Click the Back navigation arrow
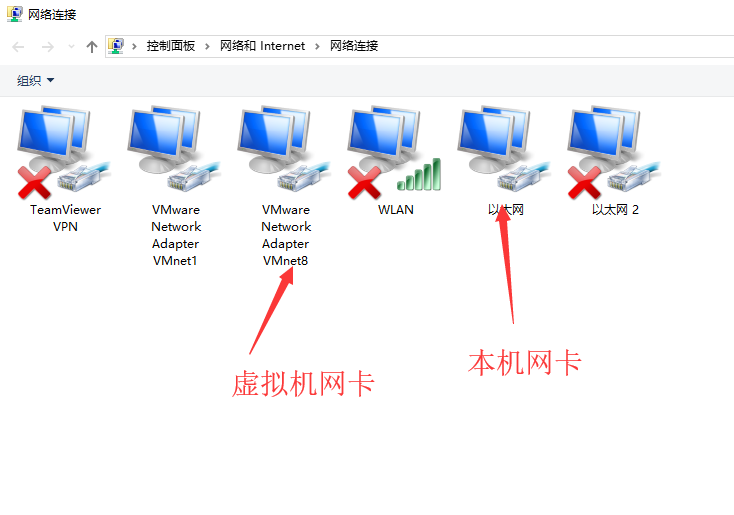 click(18, 47)
